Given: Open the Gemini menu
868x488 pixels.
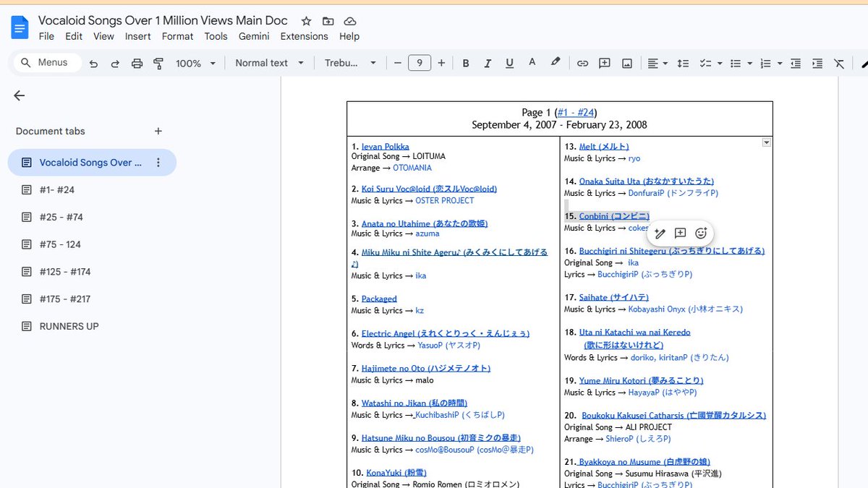Looking at the screenshot, I should 254,36.
